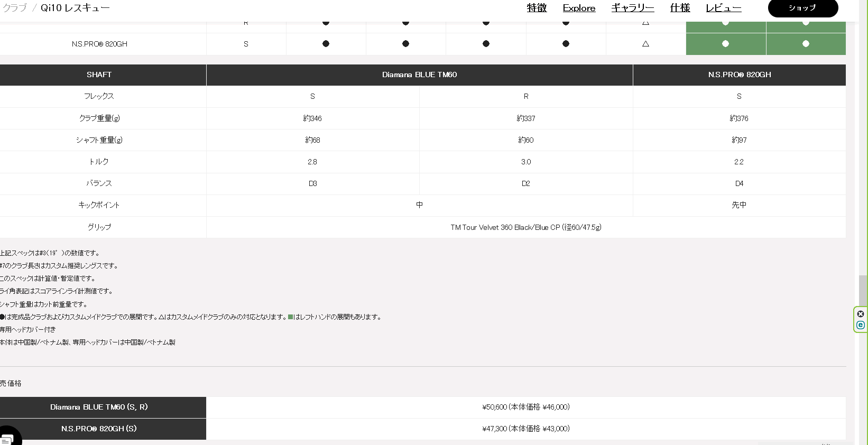868x445 pixels.
Task: Click the 約346 club weight cell
Action: point(312,118)
